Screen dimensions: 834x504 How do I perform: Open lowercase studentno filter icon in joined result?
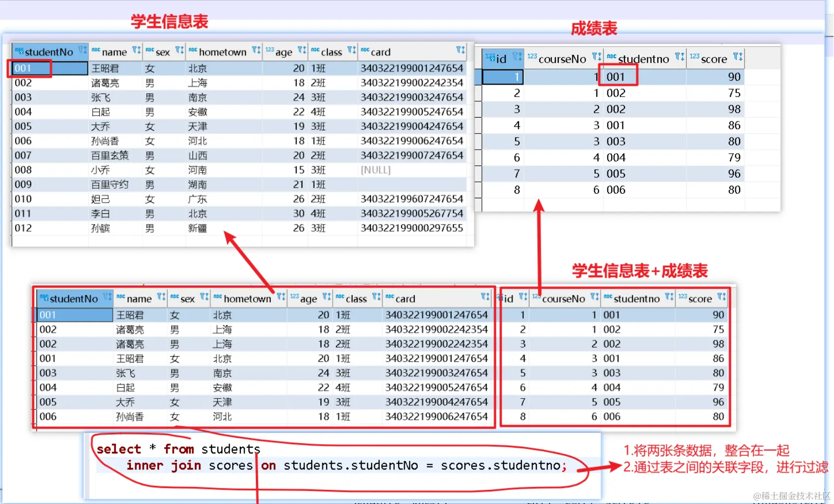669,296
